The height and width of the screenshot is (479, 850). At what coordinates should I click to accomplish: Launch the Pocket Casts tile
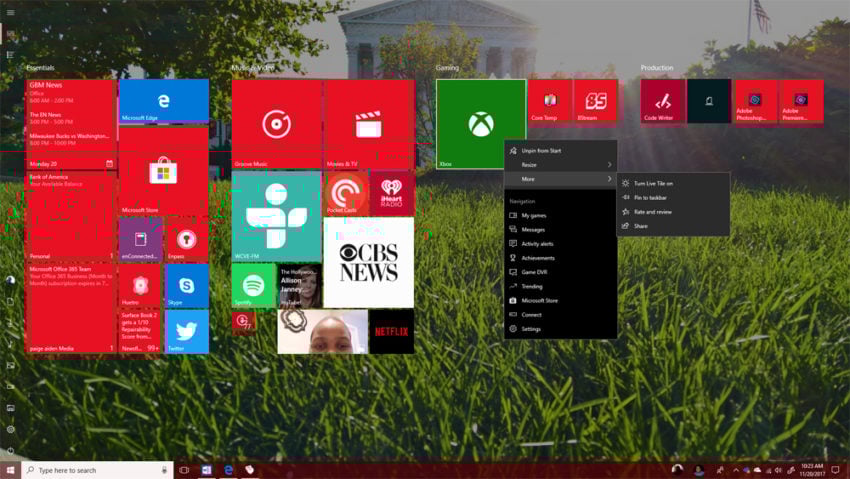[x=346, y=193]
